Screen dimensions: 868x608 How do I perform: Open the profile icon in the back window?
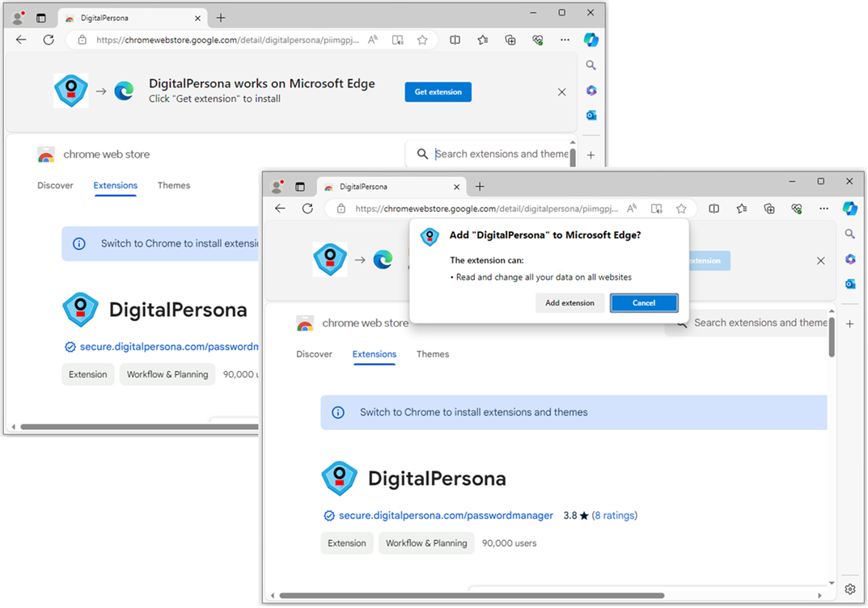[18, 19]
